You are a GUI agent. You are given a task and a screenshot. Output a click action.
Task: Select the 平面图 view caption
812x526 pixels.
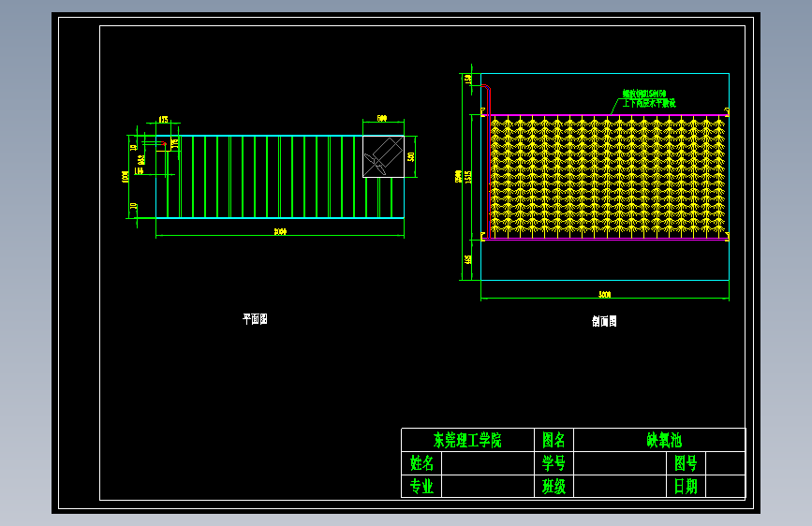click(x=255, y=319)
